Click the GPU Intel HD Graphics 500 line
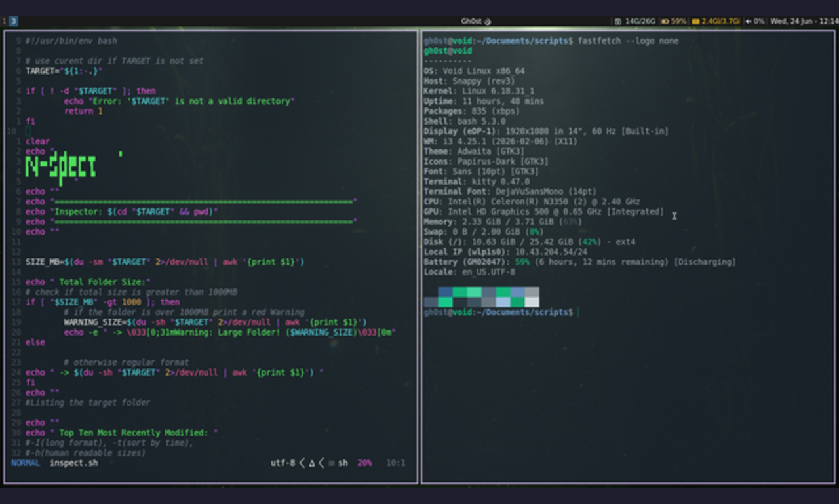 (x=543, y=212)
